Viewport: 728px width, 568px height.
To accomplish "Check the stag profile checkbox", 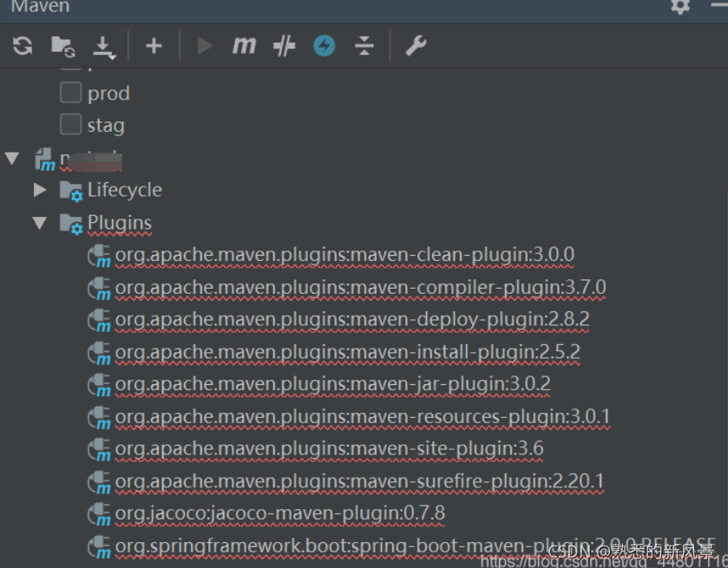I will [x=70, y=124].
